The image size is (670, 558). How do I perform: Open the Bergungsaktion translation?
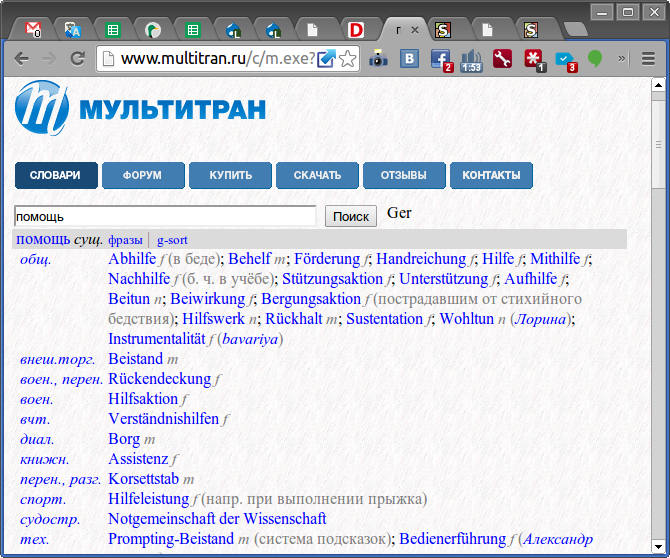coord(311,299)
